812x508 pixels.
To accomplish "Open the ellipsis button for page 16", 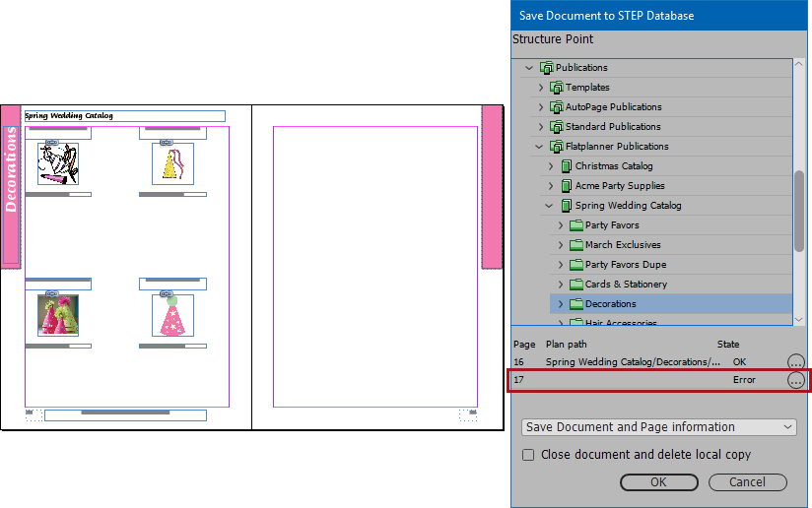I will coord(796,362).
